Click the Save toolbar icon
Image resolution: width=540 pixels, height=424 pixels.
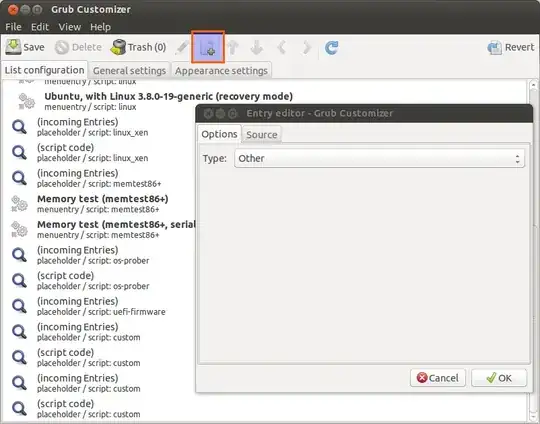click(x=13, y=47)
